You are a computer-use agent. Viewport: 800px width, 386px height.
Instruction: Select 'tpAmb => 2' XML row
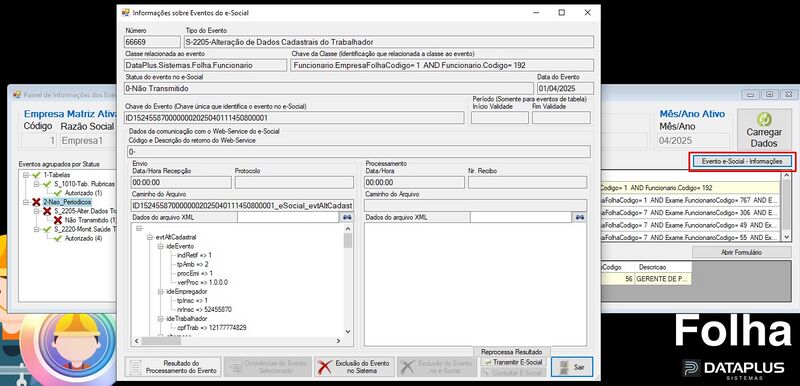(x=192, y=265)
